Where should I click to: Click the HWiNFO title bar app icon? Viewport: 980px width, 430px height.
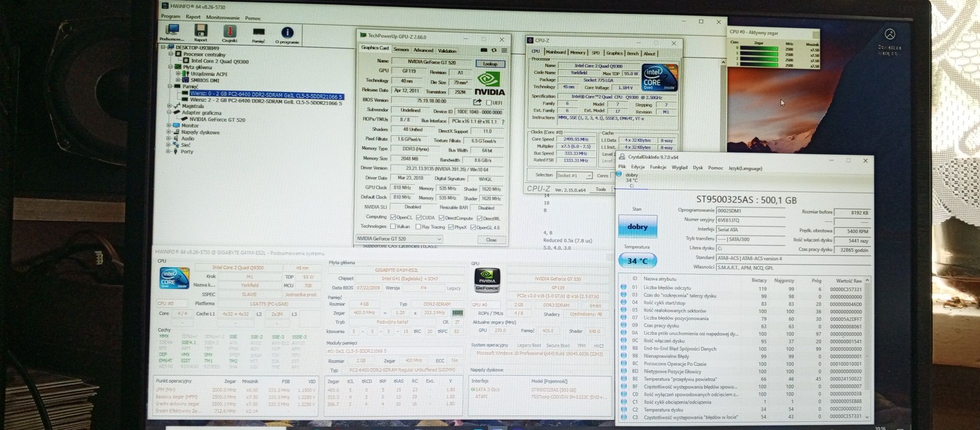(x=165, y=6)
